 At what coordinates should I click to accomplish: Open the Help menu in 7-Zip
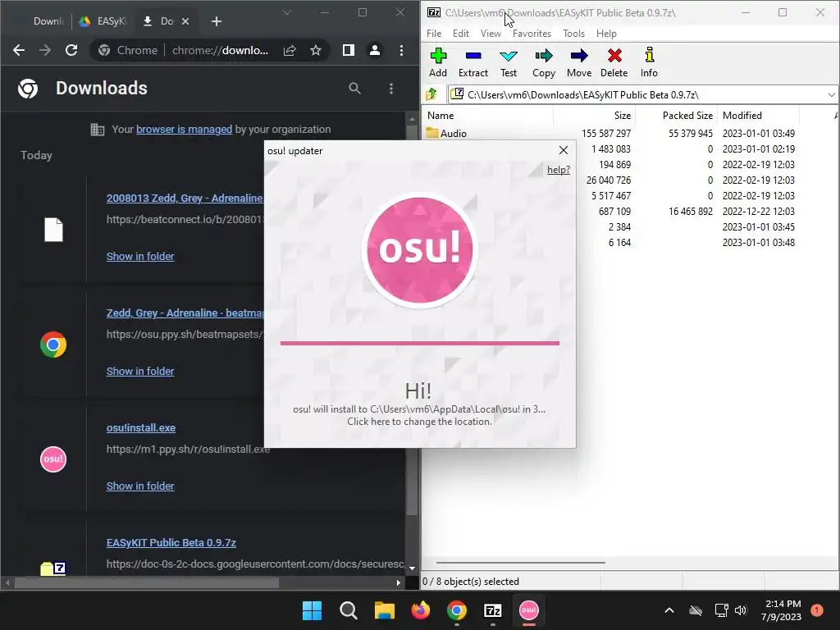[606, 33]
